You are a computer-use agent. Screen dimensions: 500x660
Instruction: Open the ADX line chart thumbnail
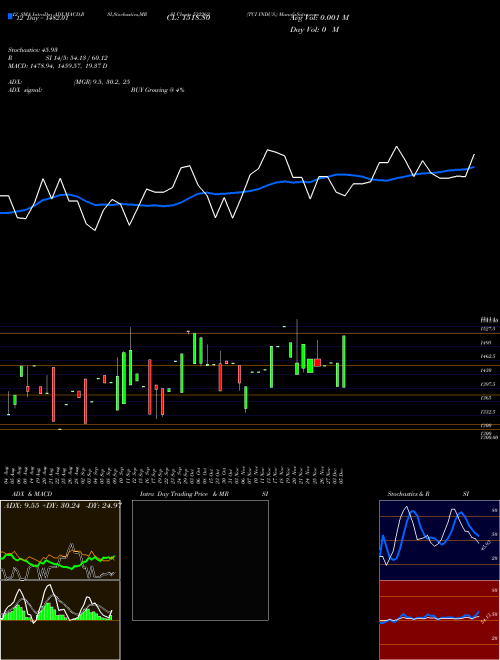pyautogui.click(x=60, y=540)
